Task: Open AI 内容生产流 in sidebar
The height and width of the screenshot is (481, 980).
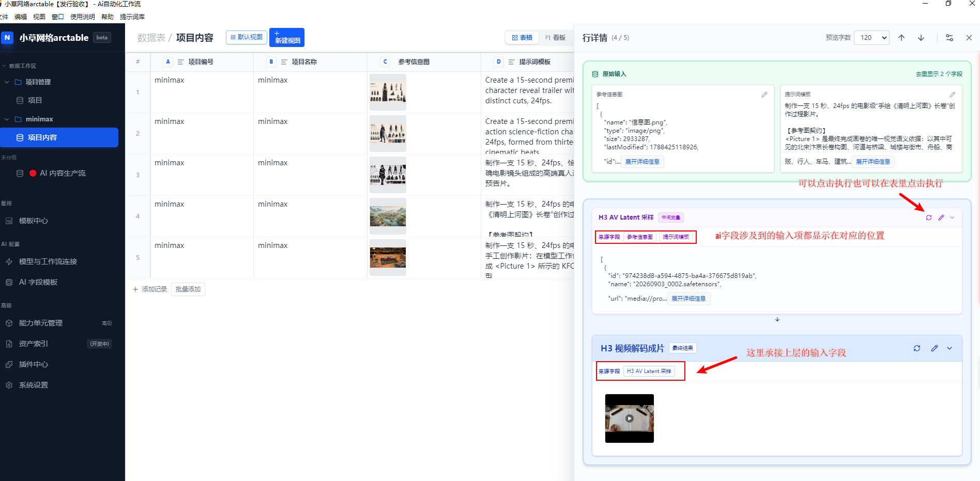Action: tap(63, 173)
